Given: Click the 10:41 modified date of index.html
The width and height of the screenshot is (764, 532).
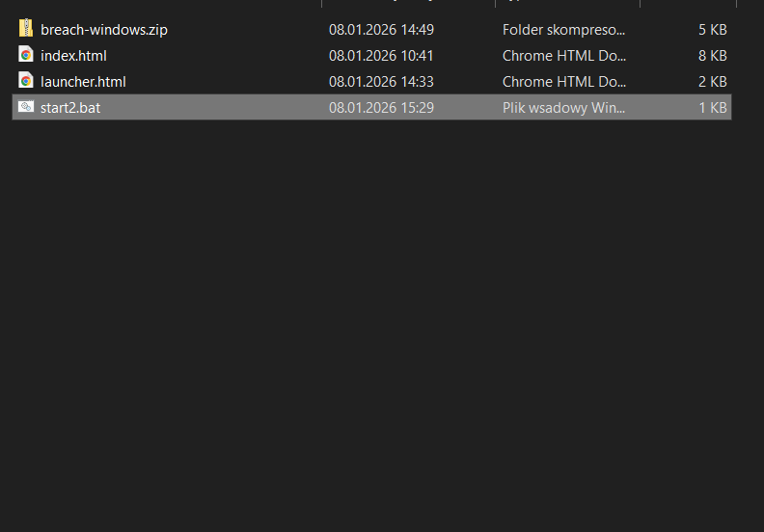Looking at the screenshot, I should 381,56.
